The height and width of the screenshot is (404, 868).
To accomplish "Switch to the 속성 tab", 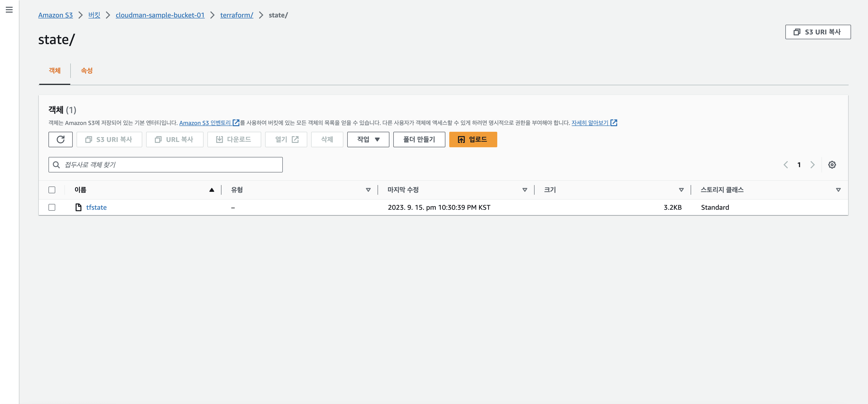I will coord(87,71).
